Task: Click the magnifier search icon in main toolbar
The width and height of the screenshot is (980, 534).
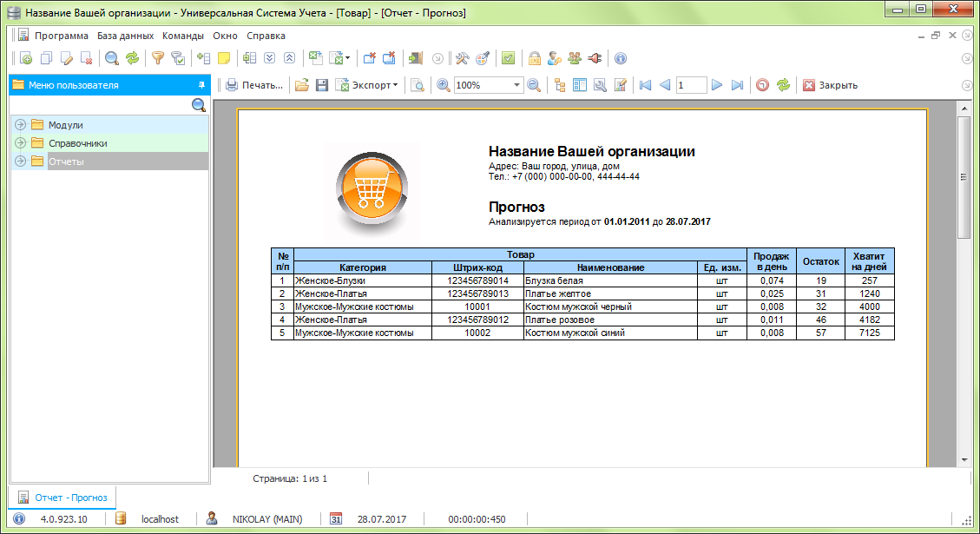Action: (112, 58)
